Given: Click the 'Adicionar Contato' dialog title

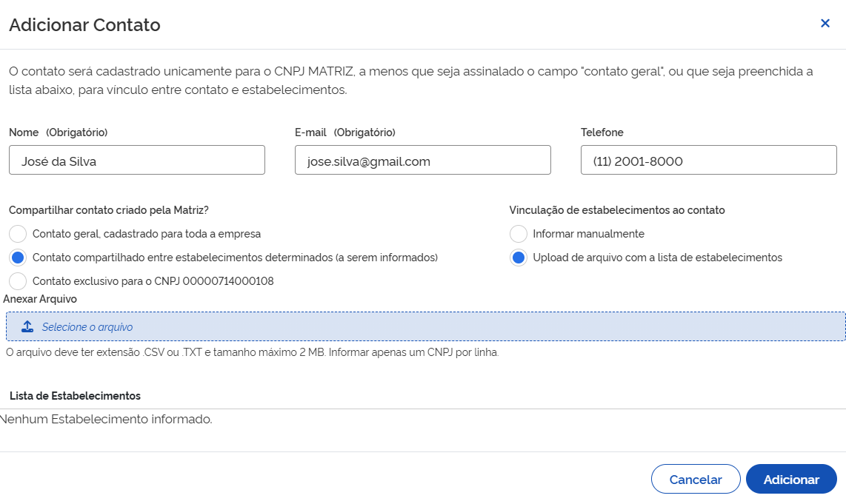Looking at the screenshot, I should [84, 25].
